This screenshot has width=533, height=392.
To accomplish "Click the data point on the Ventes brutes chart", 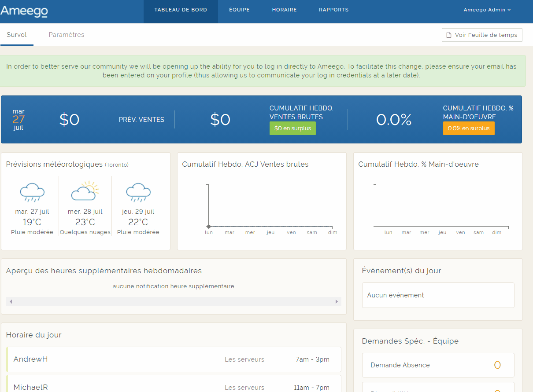I will click(x=209, y=227).
